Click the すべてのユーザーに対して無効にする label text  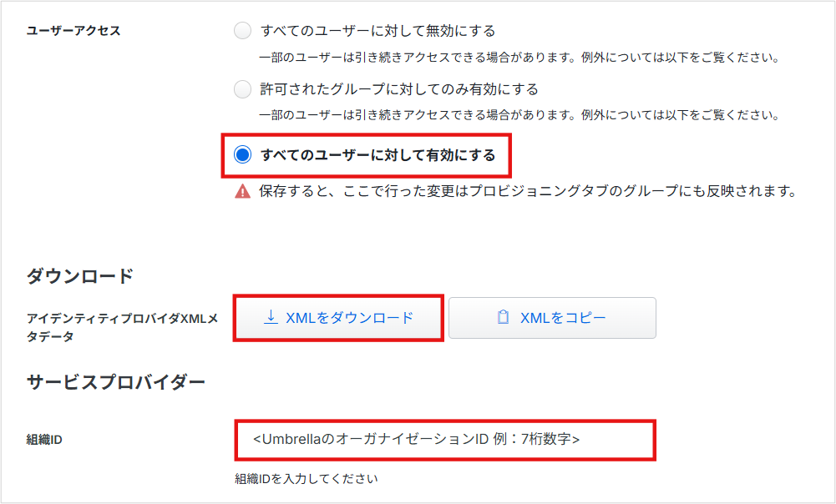(x=377, y=32)
